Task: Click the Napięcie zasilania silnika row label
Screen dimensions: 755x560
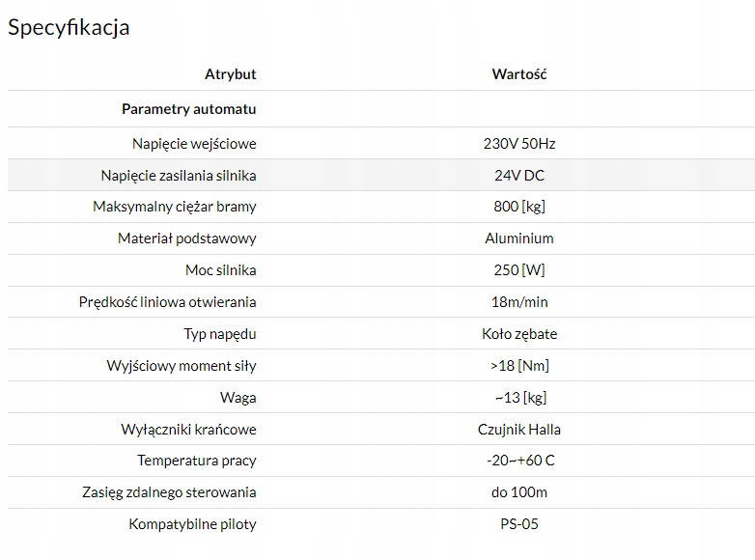Action: click(x=179, y=176)
